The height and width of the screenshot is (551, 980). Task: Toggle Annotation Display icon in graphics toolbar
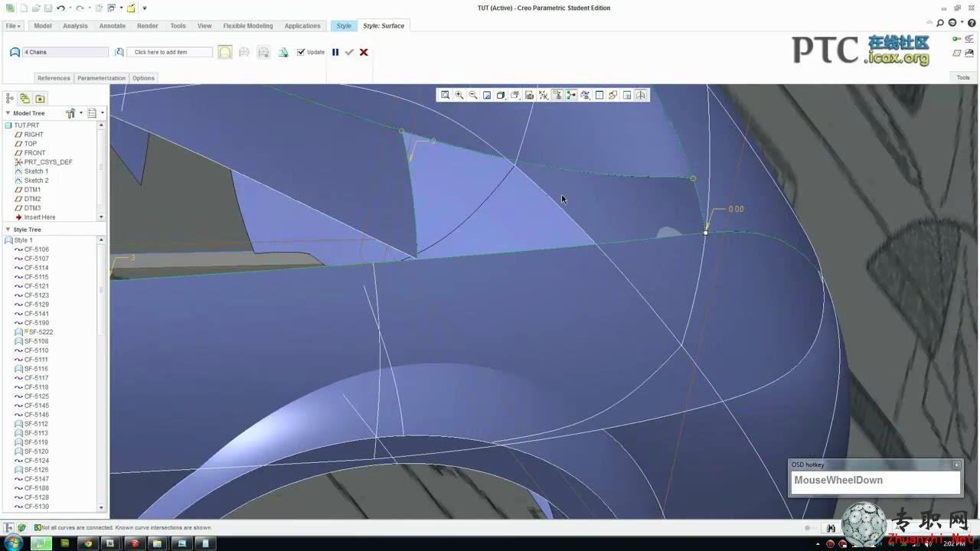pos(557,95)
